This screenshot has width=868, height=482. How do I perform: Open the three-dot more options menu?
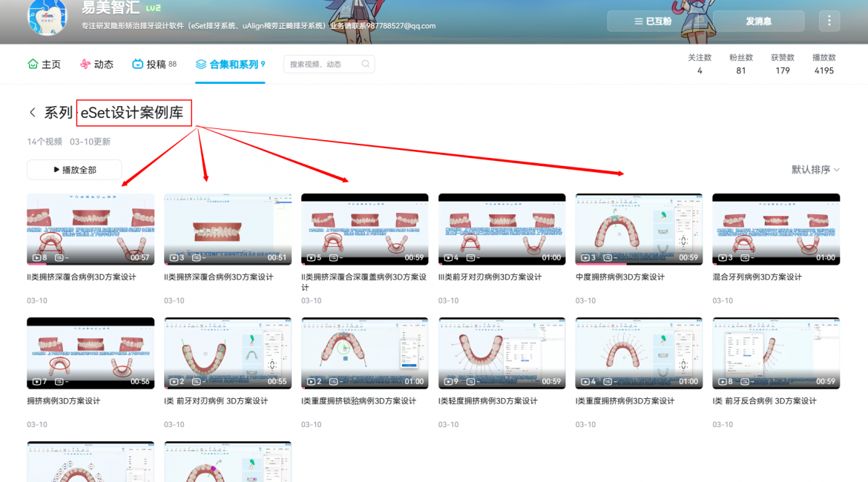[829, 22]
